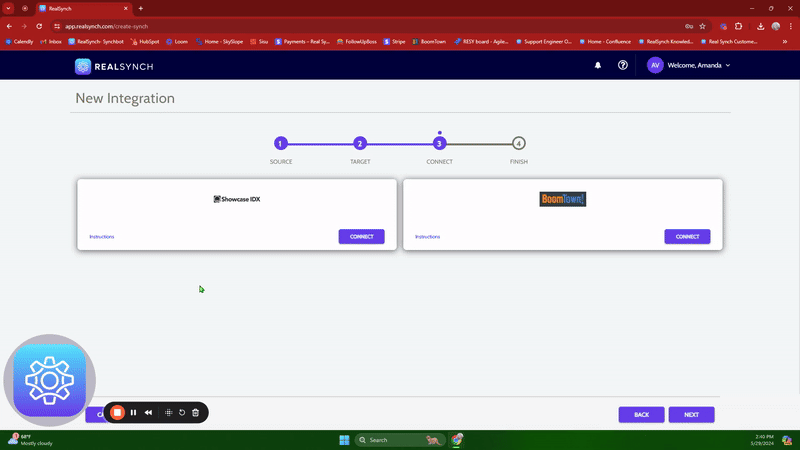The height and width of the screenshot is (450, 800).
Task: Show more bookmarks chevron
Action: click(x=785, y=42)
